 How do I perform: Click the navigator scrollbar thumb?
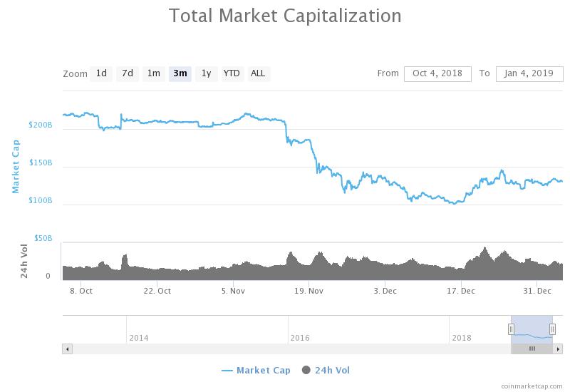tap(532, 349)
